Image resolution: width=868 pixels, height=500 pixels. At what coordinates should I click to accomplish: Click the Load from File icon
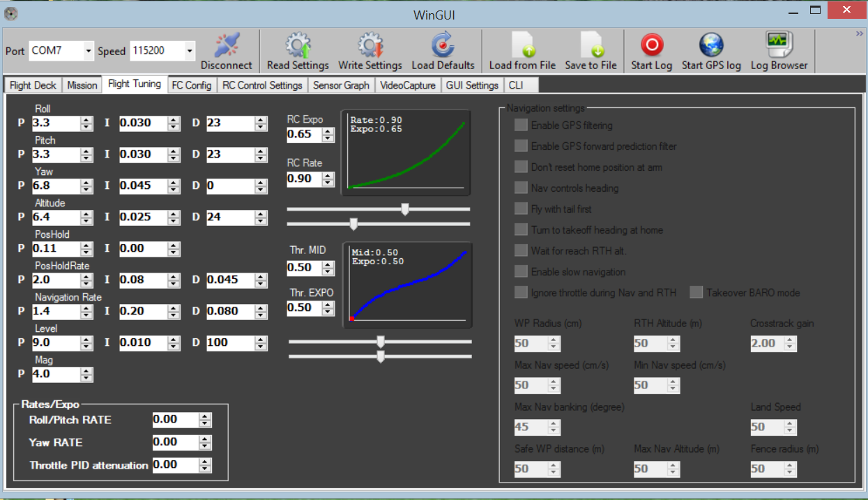(522, 45)
